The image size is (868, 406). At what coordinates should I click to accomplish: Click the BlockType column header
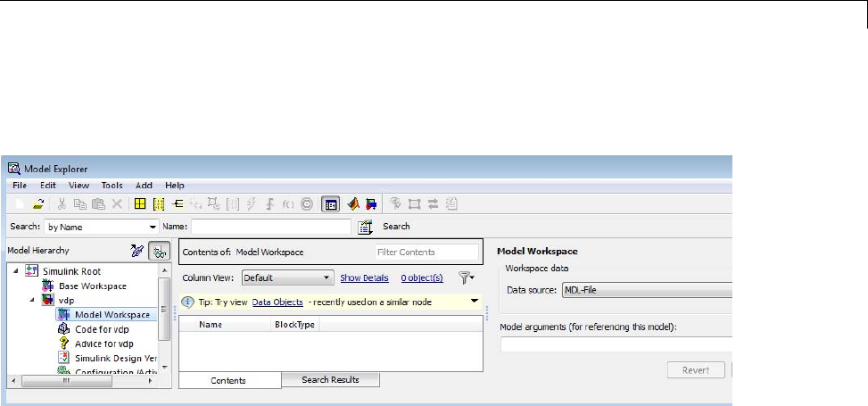(x=295, y=325)
